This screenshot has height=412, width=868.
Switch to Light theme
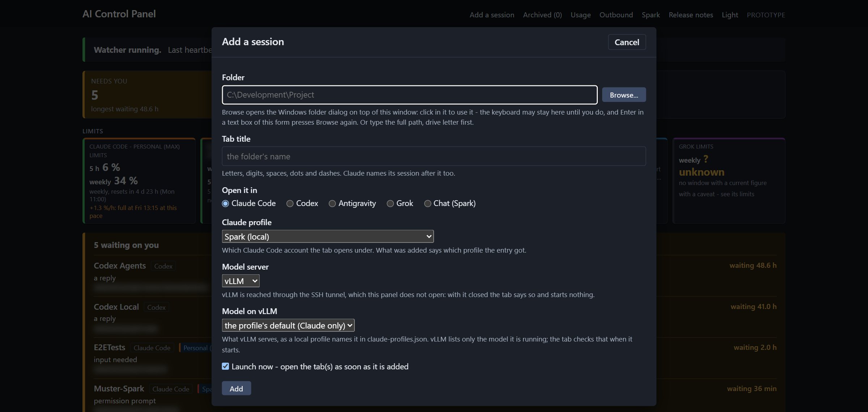tap(730, 15)
